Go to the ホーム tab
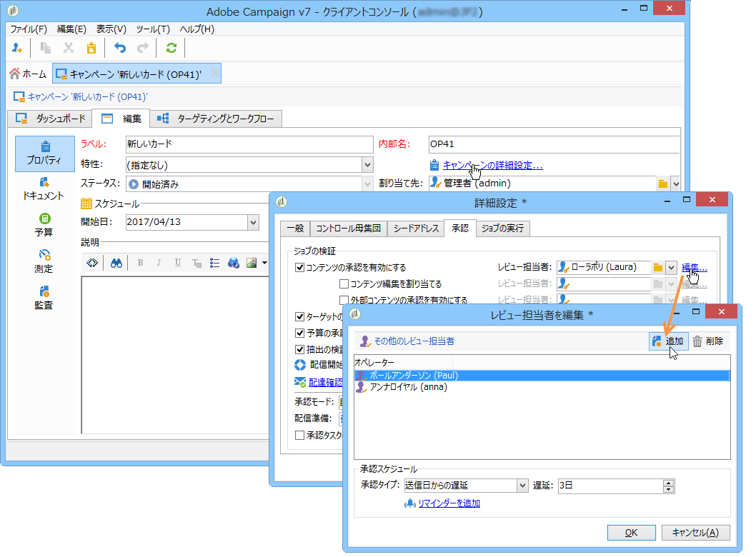 tap(28, 74)
